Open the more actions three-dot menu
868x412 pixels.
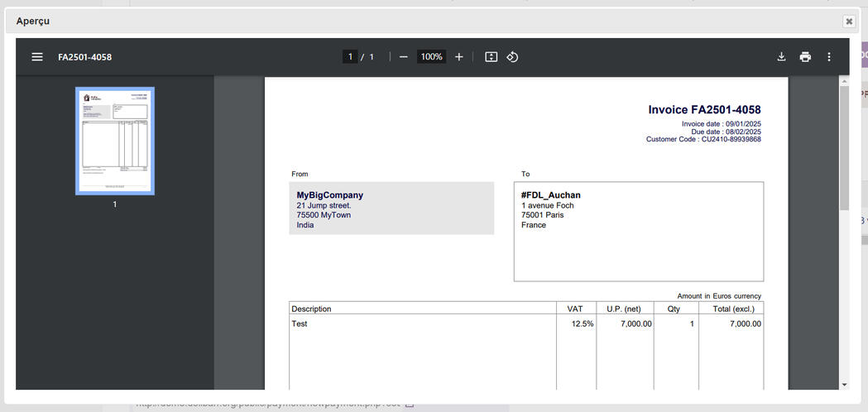click(x=829, y=57)
